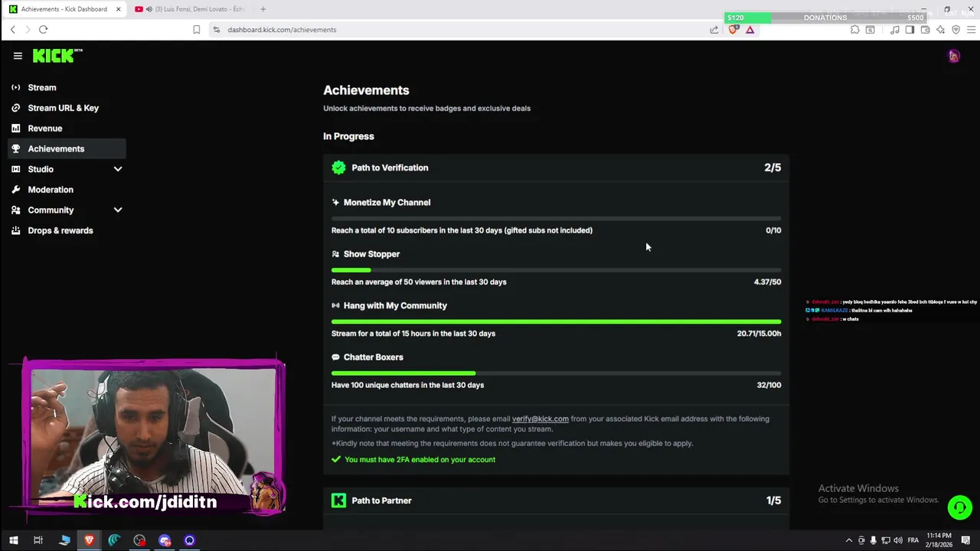Click the Chatter Boxers progress bar
Image resolution: width=980 pixels, height=551 pixels.
pyautogui.click(x=556, y=373)
